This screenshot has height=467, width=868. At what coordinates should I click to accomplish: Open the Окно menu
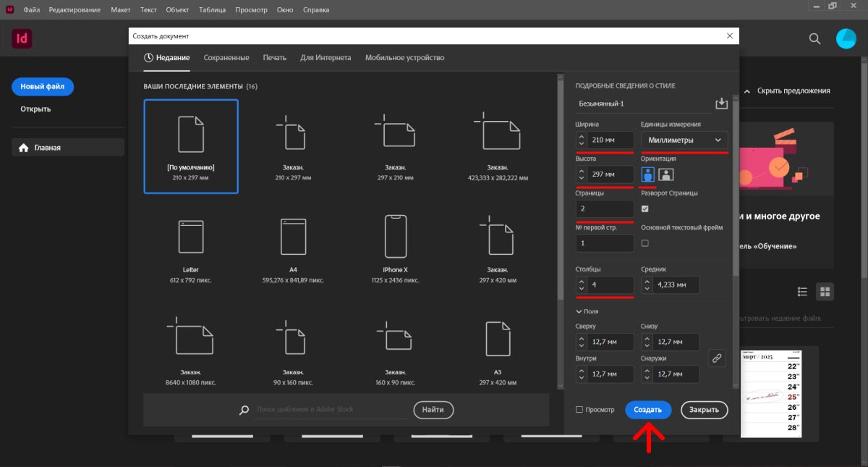tap(285, 9)
